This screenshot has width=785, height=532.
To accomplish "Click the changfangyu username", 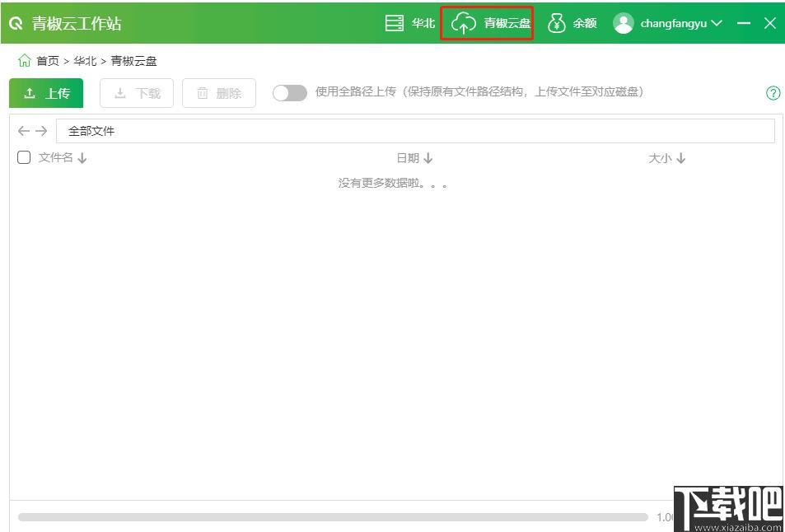I will click(x=673, y=24).
